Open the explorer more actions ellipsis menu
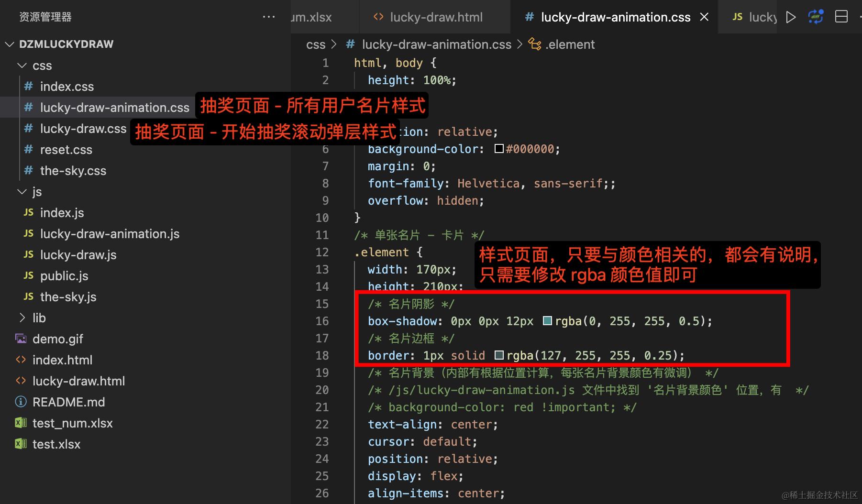This screenshot has height=504, width=862. pos(269,17)
